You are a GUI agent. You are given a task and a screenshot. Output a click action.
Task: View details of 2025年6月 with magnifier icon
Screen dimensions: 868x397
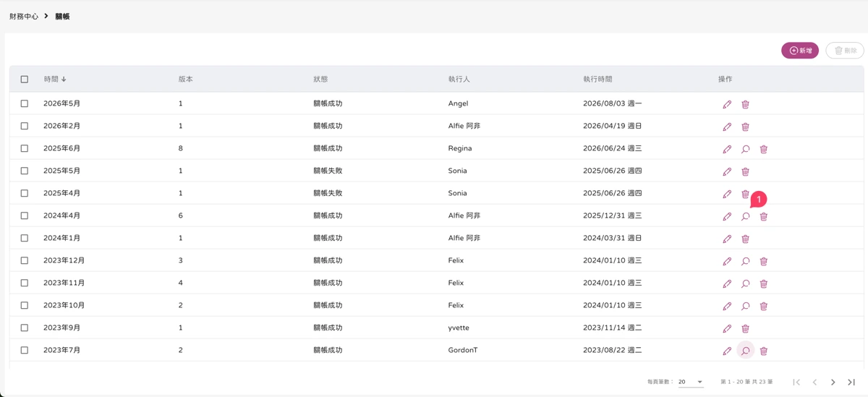745,149
